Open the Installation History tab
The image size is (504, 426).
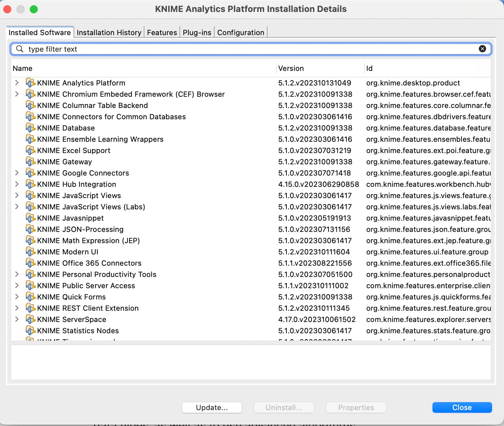[x=109, y=32]
